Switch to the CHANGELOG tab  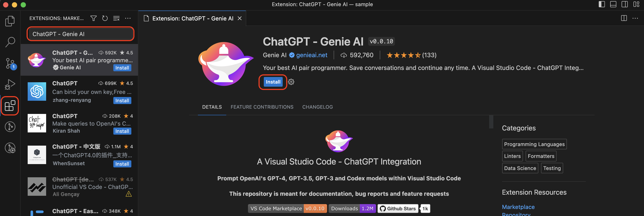pos(317,107)
